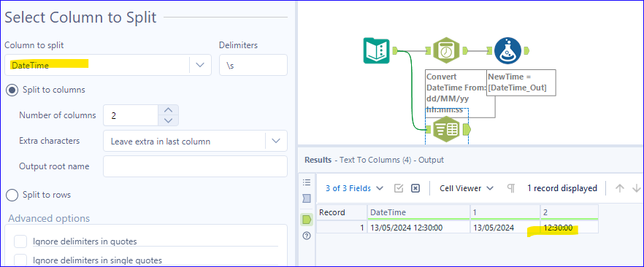Select the 13/05/2024 cell in column 1
This screenshot has height=267, width=644.
[505, 227]
